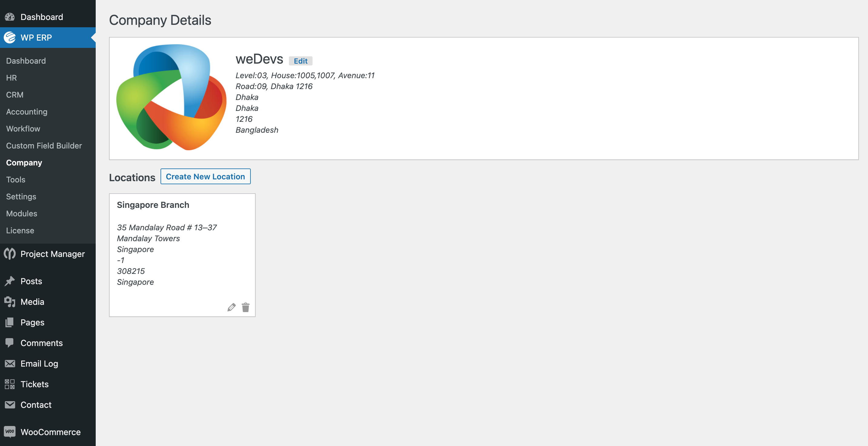
Task: Click the delete trash icon on Singapore Branch
Action: 246,307
